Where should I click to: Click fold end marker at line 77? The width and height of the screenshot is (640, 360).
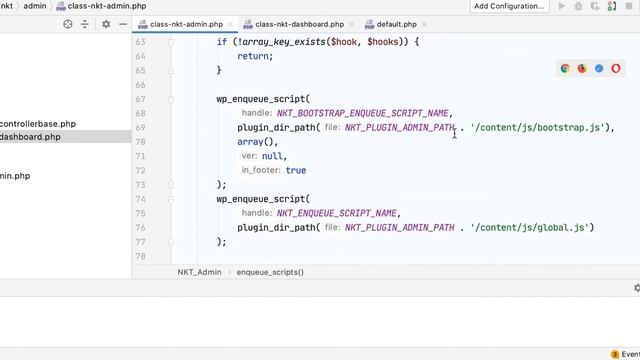(x=171, y=242)
